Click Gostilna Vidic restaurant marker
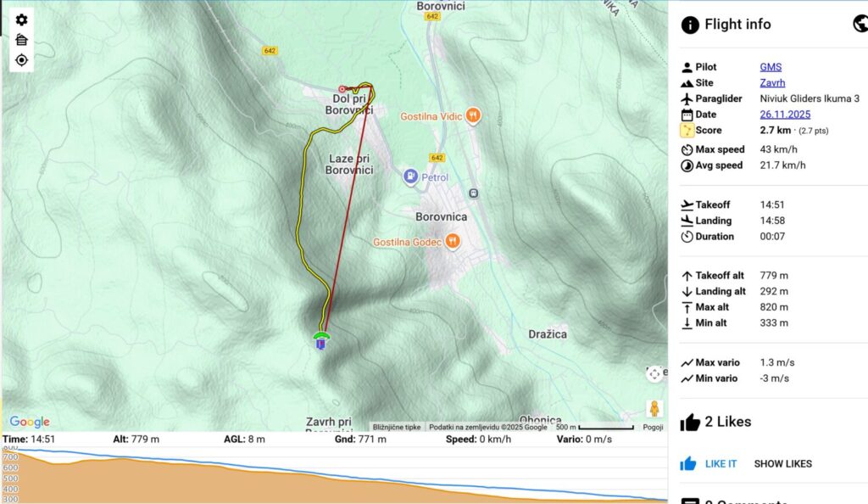This screenshot has width=868, height=504. [x=474, y=115]
